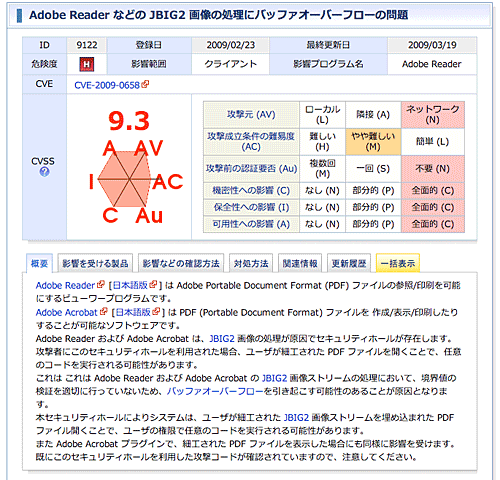Click the last updated date 2009/03/19
The width and height of the screenshot is (500, 480).
click(432, 45)
